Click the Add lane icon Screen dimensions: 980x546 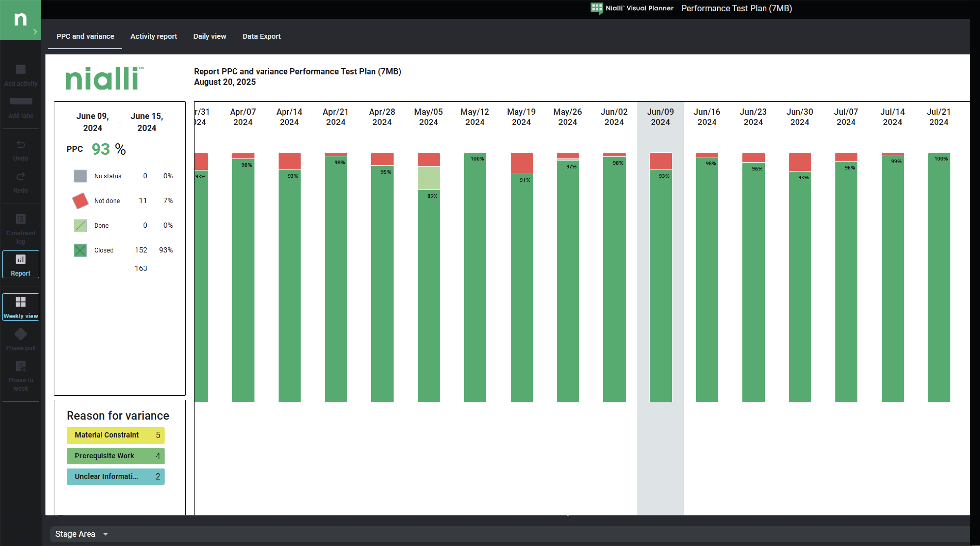(x=21, y=101)
